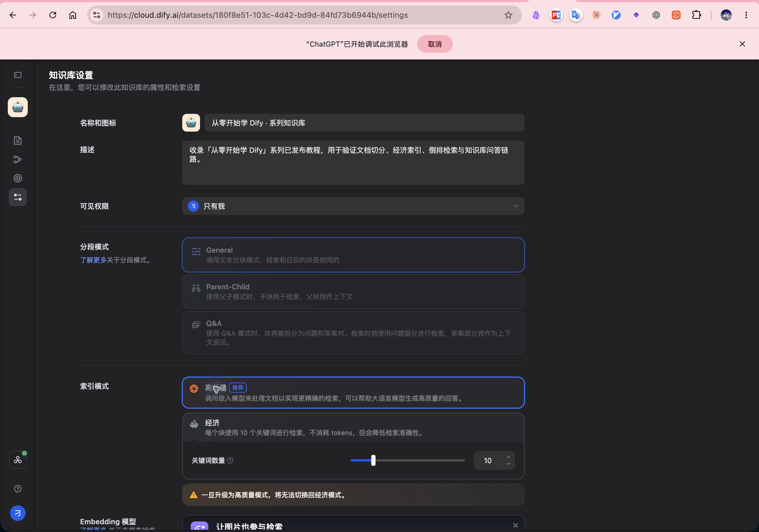Image resolution: width=759 pixels, height=532 pixels.
Task: Open the knowledge base robot icon in sidebar
Action: pyautogui.click(x=18, y=107)
